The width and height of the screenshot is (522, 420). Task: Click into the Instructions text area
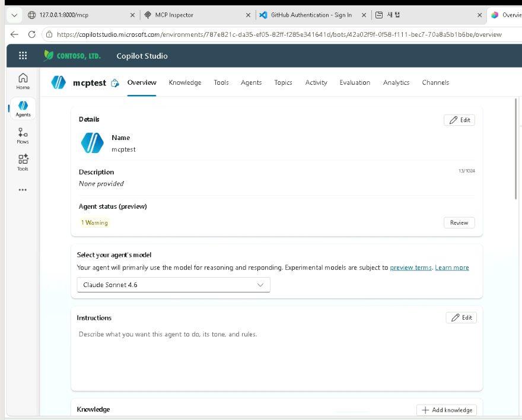pyautogui.click(x=276, y=358)
